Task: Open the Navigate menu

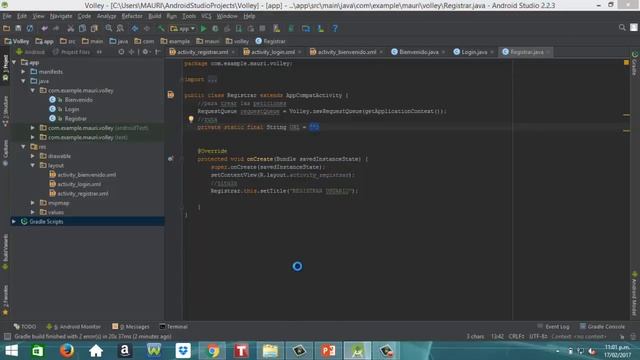Action: (x=61, y=16)
